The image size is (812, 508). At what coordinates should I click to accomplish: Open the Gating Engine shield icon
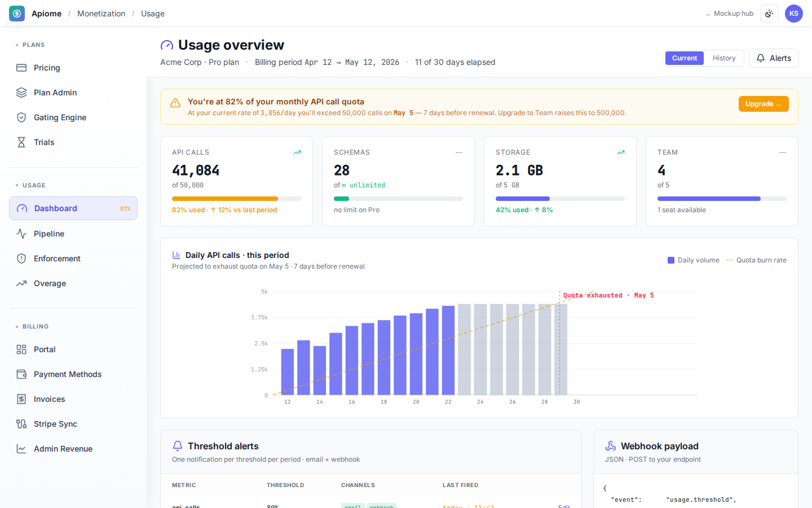(x=21, y=117)
